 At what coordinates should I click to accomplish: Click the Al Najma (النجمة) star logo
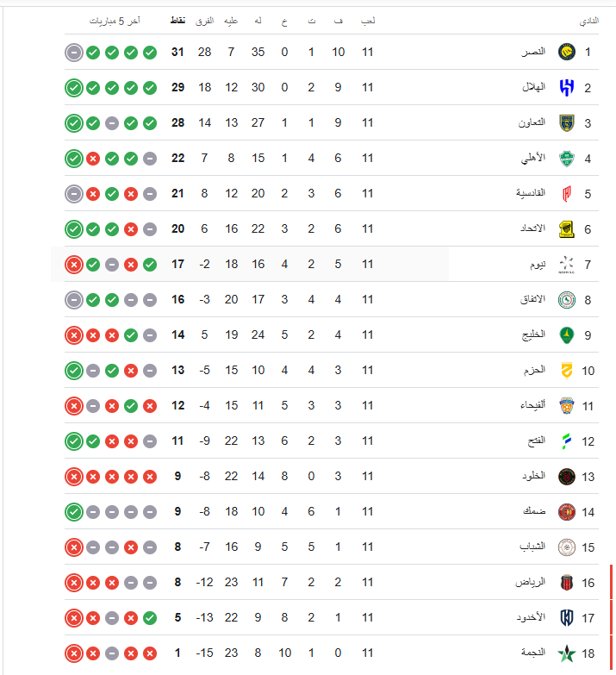566,653
